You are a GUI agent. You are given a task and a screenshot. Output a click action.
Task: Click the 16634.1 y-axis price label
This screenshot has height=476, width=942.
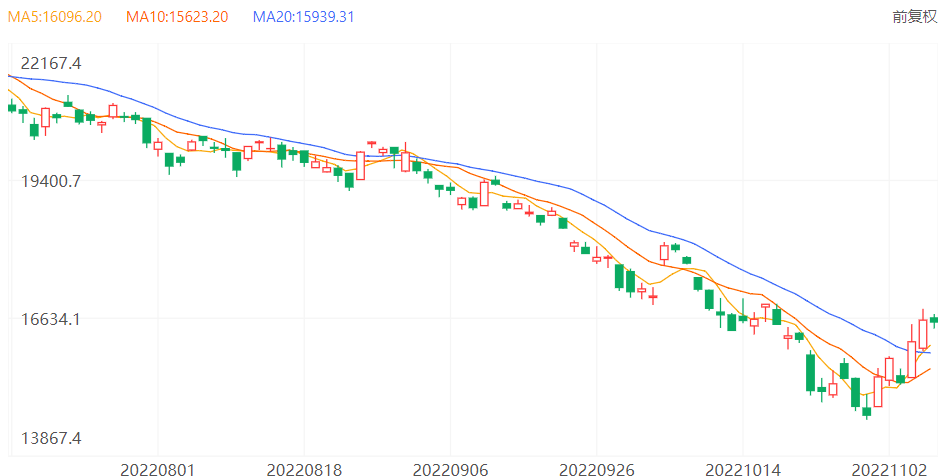click(x=51, y=319)
